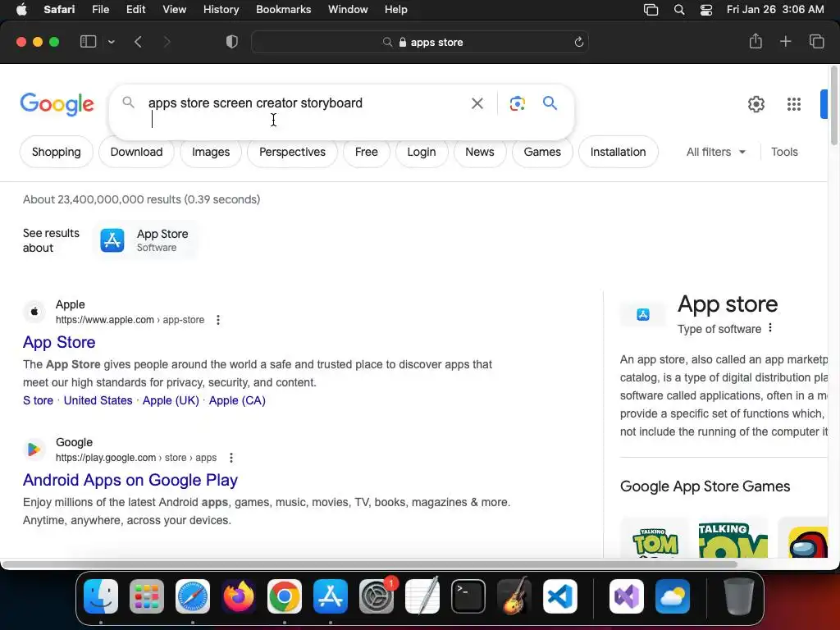Select the Installation filter chip
The image size is (840, 630).
[x=618, y=152]
